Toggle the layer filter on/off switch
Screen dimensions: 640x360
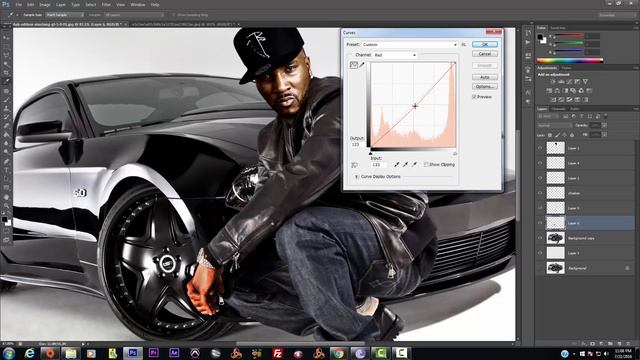tap(606, 116)
